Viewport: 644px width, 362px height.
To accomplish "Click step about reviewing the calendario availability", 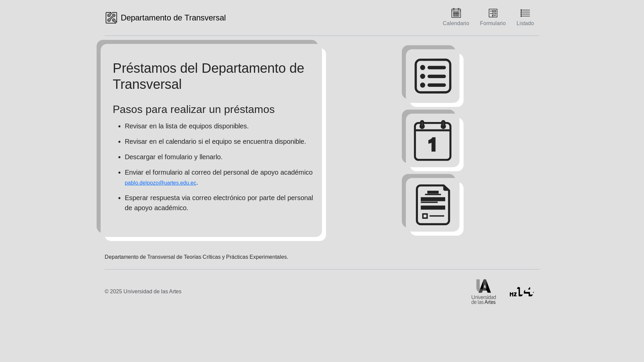I will (215, 141).
